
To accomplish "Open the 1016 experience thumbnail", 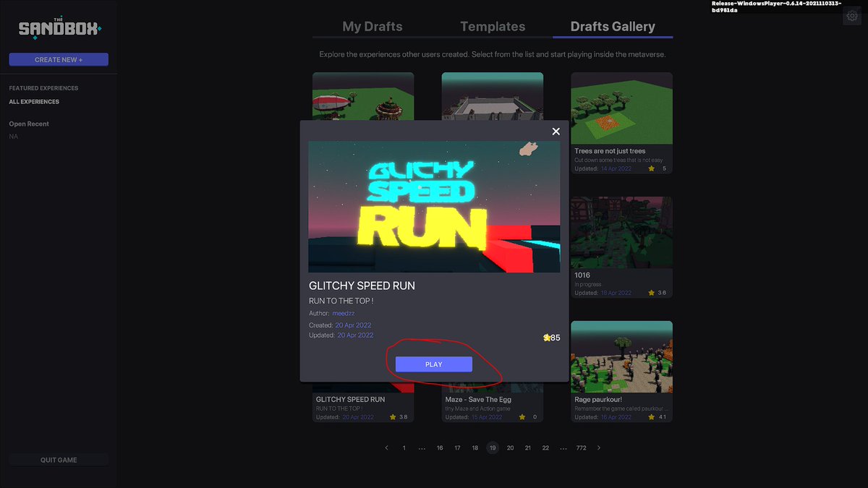I will click(x=621, y=233).
